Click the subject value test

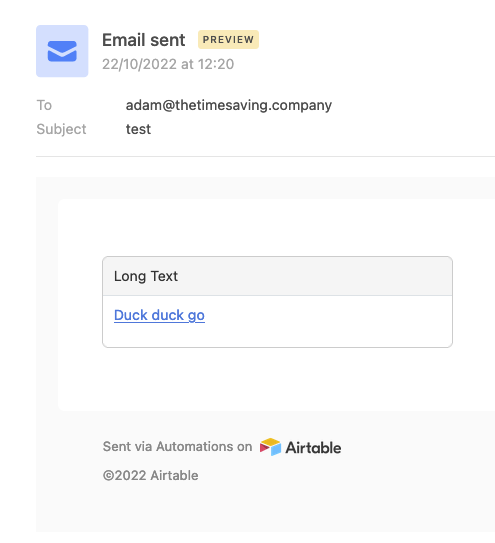138,129
